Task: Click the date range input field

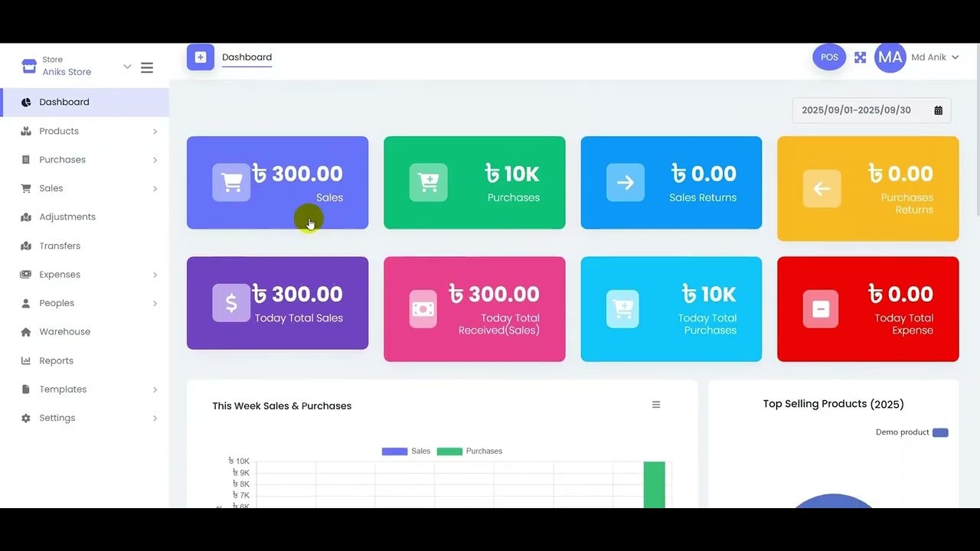Action: click(871, 110)
